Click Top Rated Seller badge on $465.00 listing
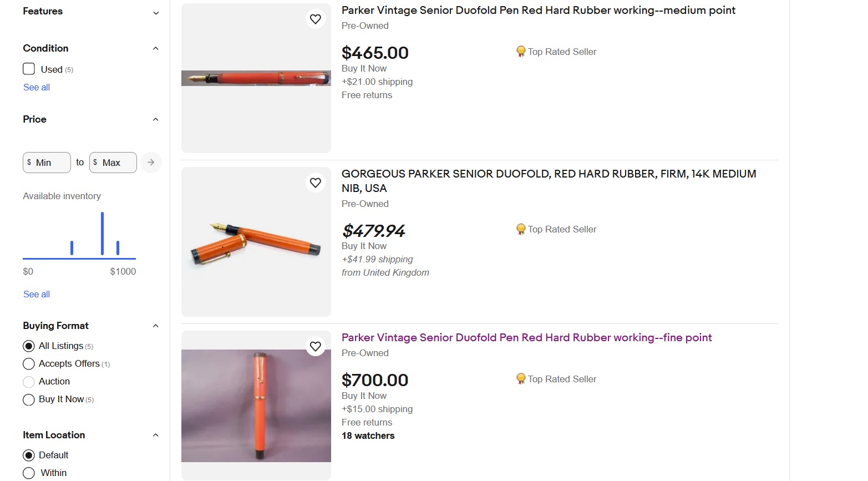This screenshot has width=868, height=481. pyautogui.click(x=556, y=52)
